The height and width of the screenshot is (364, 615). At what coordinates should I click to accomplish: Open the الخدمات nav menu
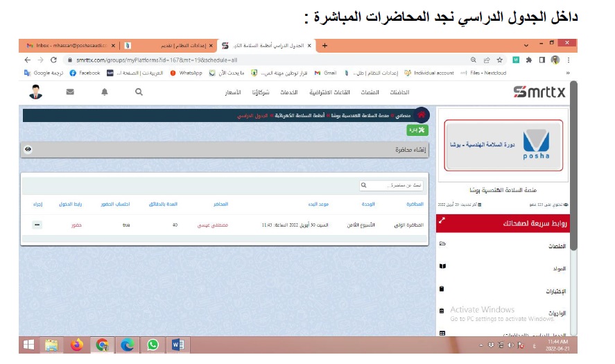289,92
